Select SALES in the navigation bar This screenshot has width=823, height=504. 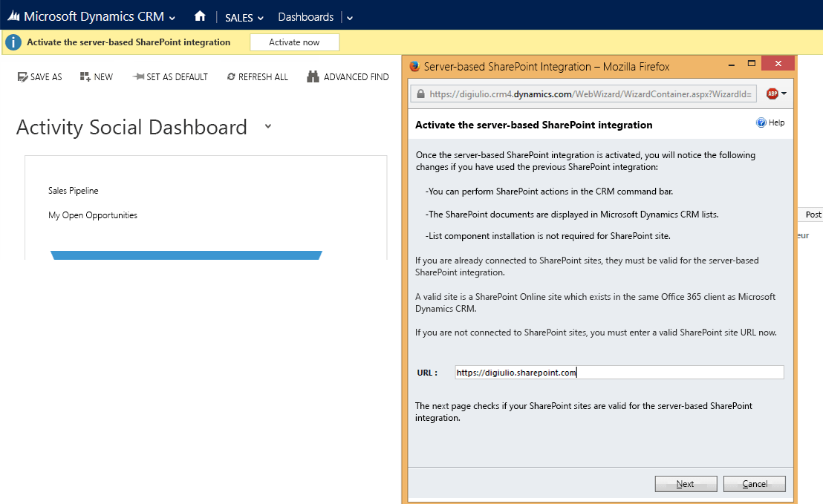click(x=239, y=18)
